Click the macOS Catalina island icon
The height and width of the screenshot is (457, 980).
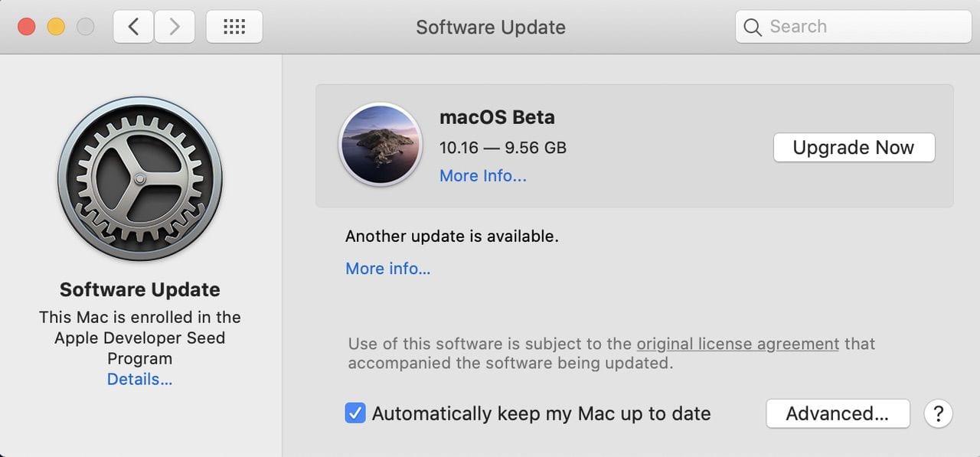pos(381,145)
